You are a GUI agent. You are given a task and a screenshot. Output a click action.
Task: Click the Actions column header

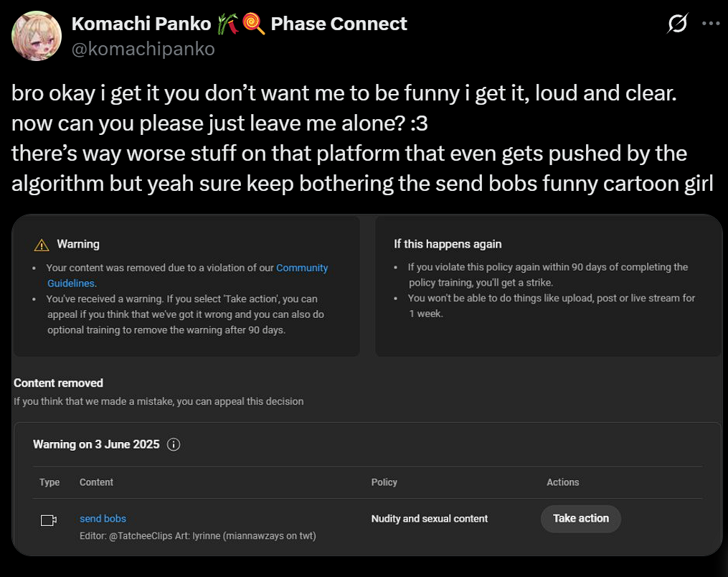(x=562, y=482)
